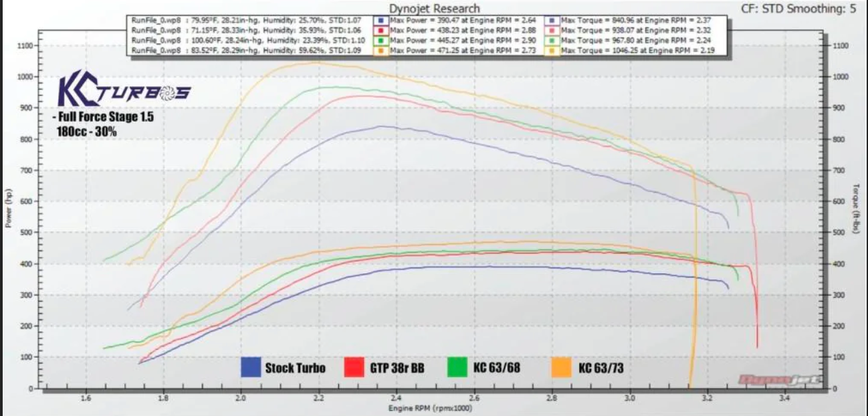Select the green KC 63/68 swatch
868x416 pixels.
457,367
